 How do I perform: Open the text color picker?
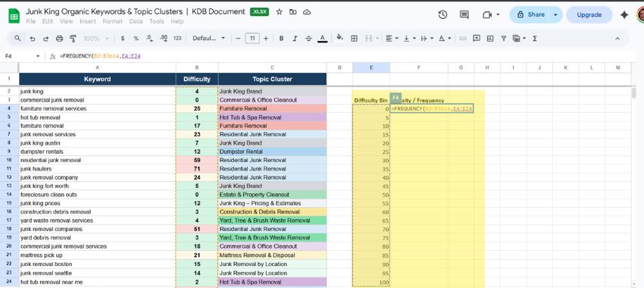(x=323, y=38)
